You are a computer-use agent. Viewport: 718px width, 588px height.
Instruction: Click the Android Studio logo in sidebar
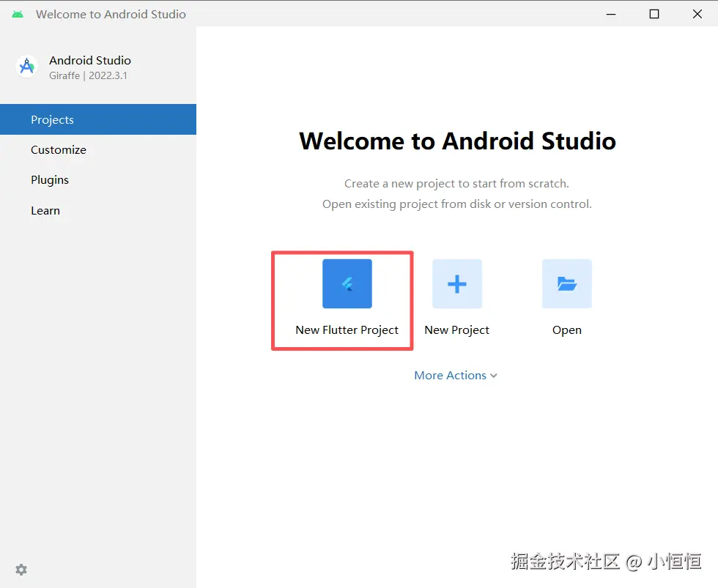pyautogui.click(x=27, y=67)
